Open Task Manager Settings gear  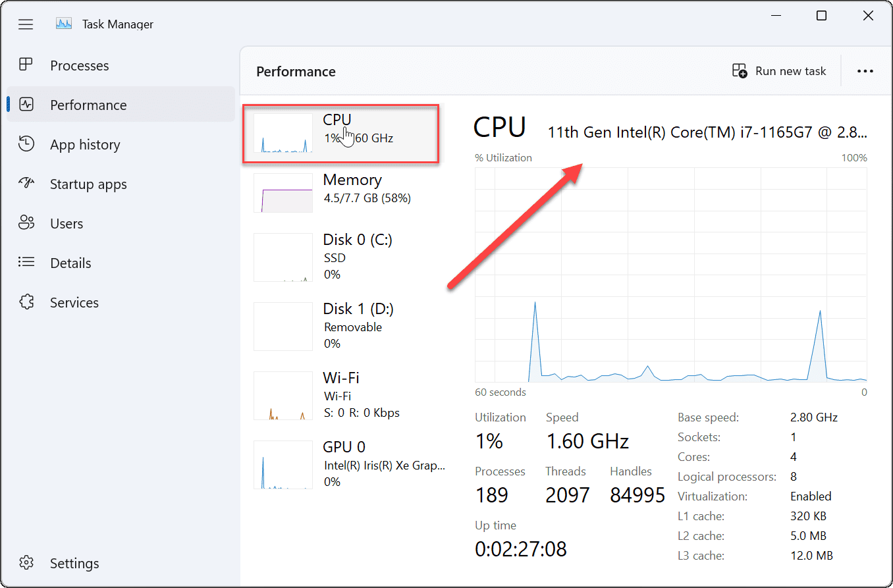[x=26, y=562]
